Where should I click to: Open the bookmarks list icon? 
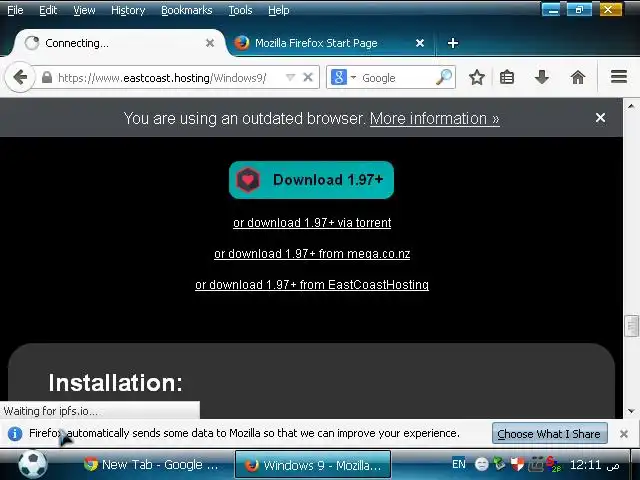507,77
